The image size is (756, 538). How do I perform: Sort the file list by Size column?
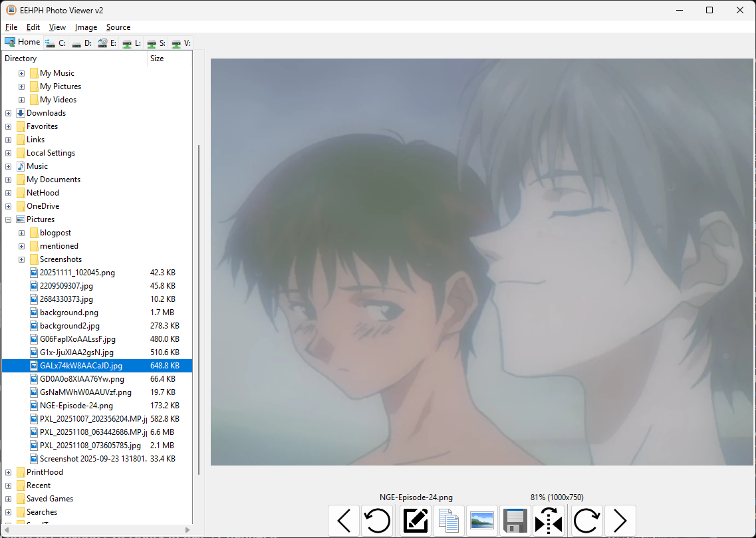169,59
